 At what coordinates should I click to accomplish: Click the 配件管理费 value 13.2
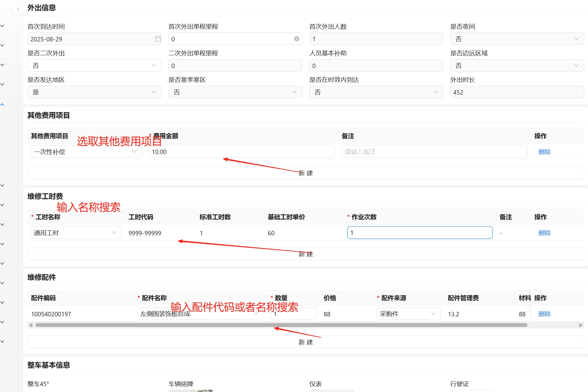coord(453,314)
